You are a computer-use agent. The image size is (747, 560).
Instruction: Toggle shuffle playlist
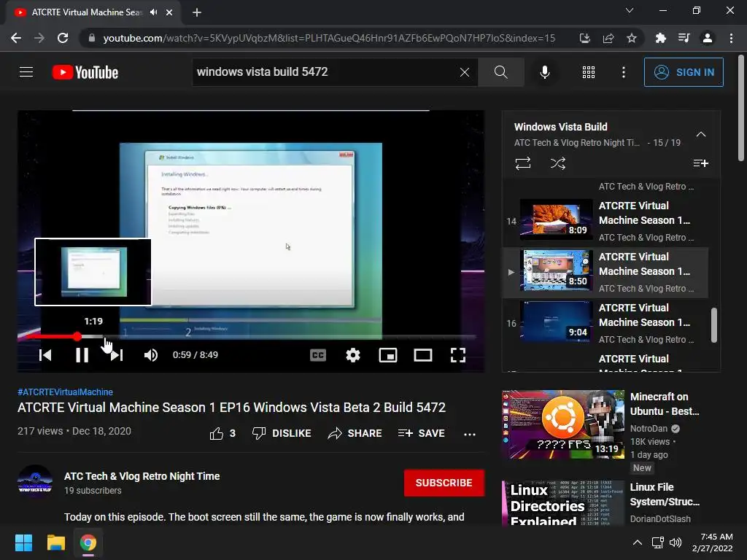(558, 163)
